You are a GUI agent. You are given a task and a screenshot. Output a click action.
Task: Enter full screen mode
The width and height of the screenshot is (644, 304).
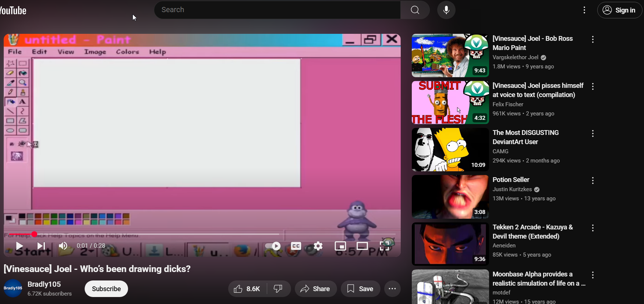pyautogui.click(x=385, y=246)
